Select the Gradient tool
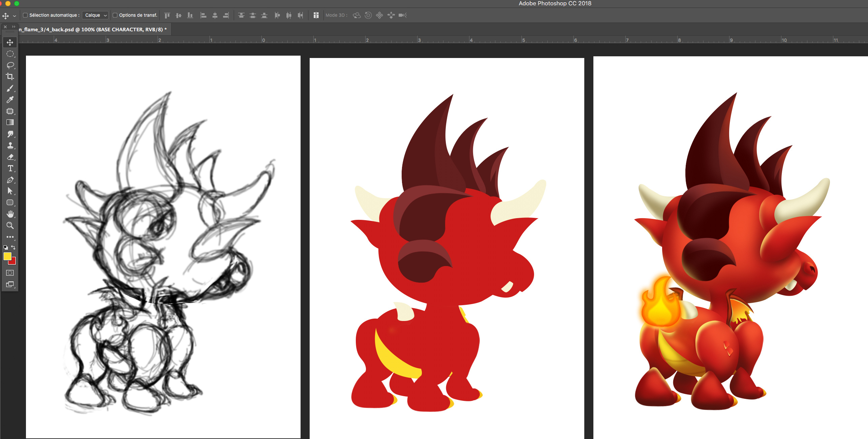Viewport: 868px width, 439px height. (x=10, y=122)
